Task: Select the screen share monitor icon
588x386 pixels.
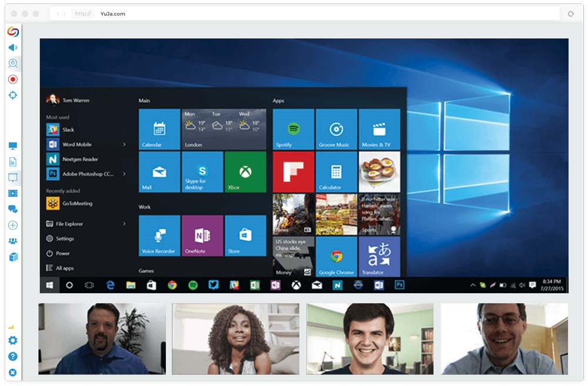Action: (13, 145)
